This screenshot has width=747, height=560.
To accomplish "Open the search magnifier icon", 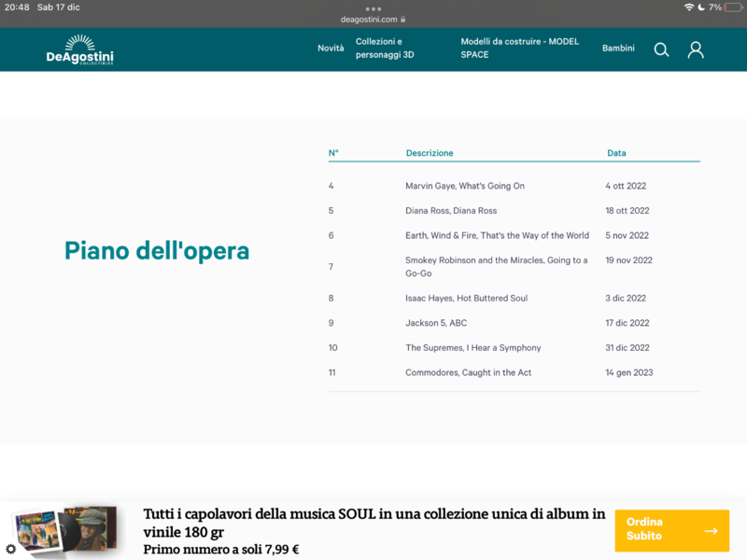I will click(x=661, y=49).
